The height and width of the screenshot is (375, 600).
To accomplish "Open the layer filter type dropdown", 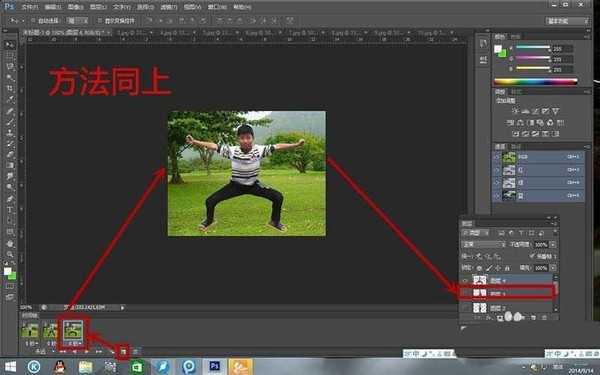I will click(475, 233).
